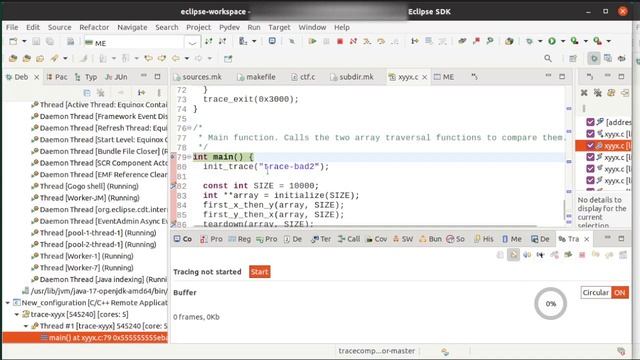The image size is (640, 360).
Task: Click the status bar icon at bottom right
Action: tap(621, 351)
